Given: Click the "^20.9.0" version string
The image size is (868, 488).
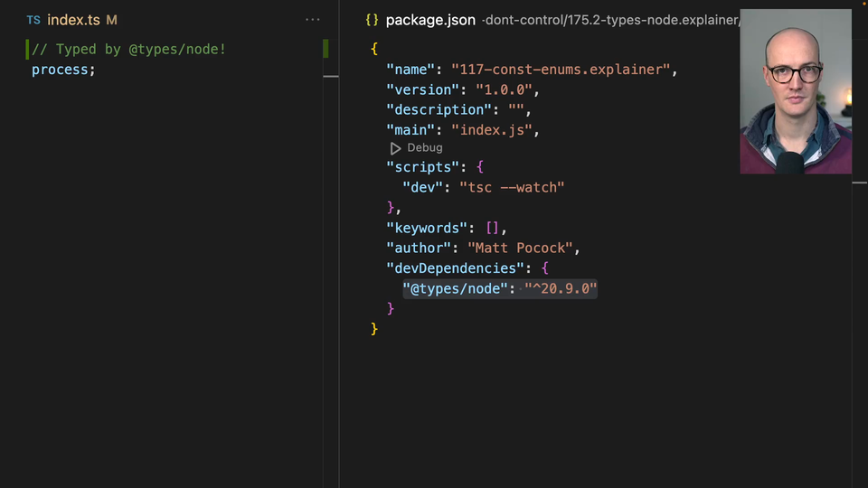Looking at the screenshot, I should coord(561,288).
